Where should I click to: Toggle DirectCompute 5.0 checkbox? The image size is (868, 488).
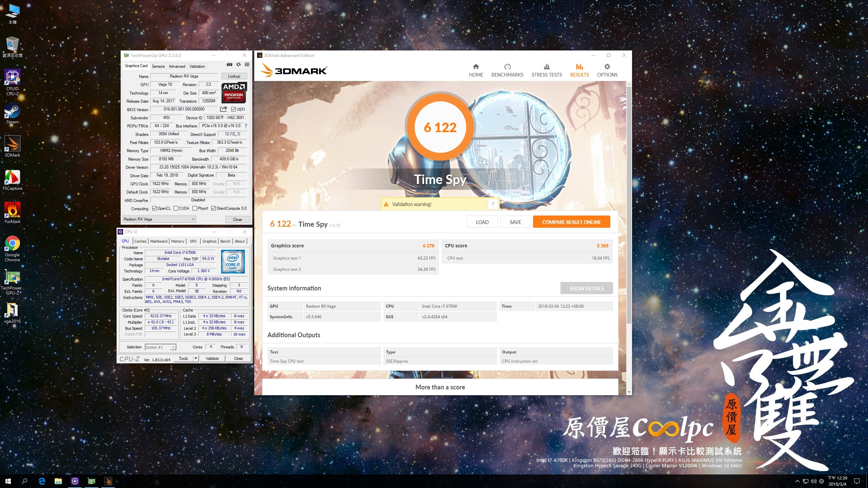pos(213,208)
